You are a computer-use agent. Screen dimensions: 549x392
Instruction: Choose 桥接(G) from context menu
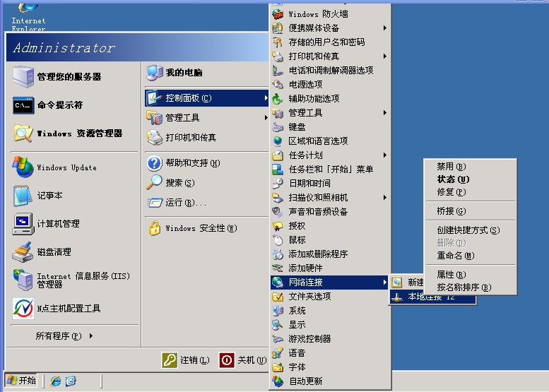[471, 211]
